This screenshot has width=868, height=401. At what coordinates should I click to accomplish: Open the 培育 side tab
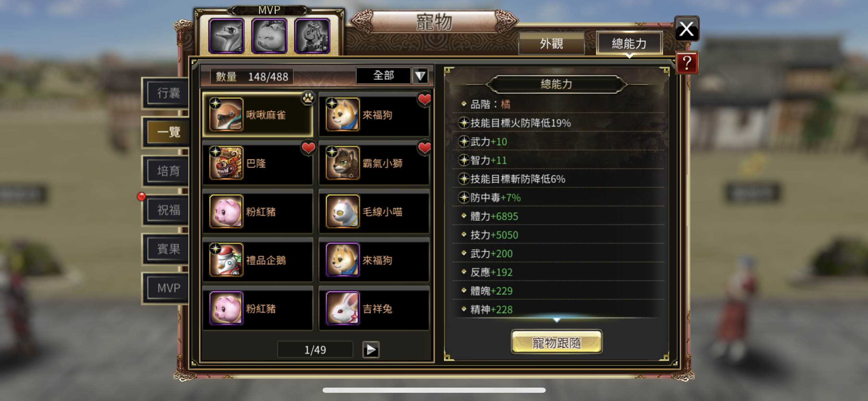click(x=168, y=171)
